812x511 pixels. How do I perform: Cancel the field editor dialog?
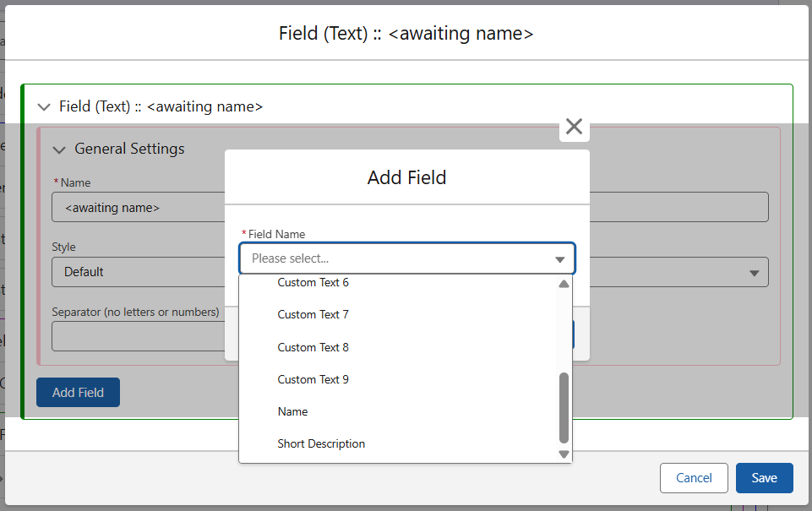(694, 478)
